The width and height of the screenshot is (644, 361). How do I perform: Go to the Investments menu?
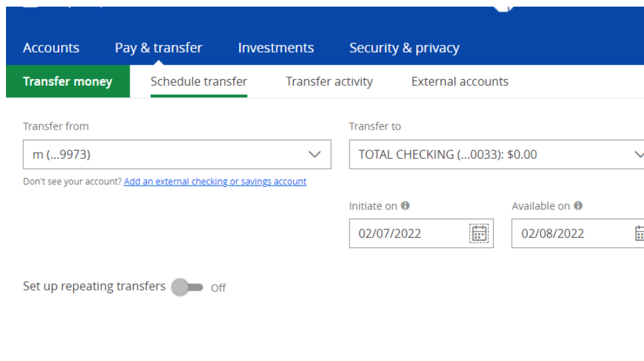(x=276, y=48)
